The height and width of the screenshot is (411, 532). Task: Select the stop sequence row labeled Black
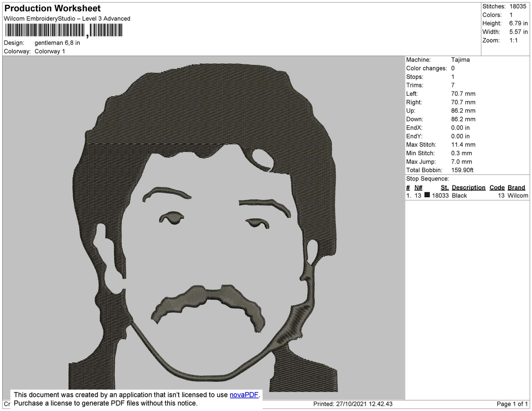[467, 196]
